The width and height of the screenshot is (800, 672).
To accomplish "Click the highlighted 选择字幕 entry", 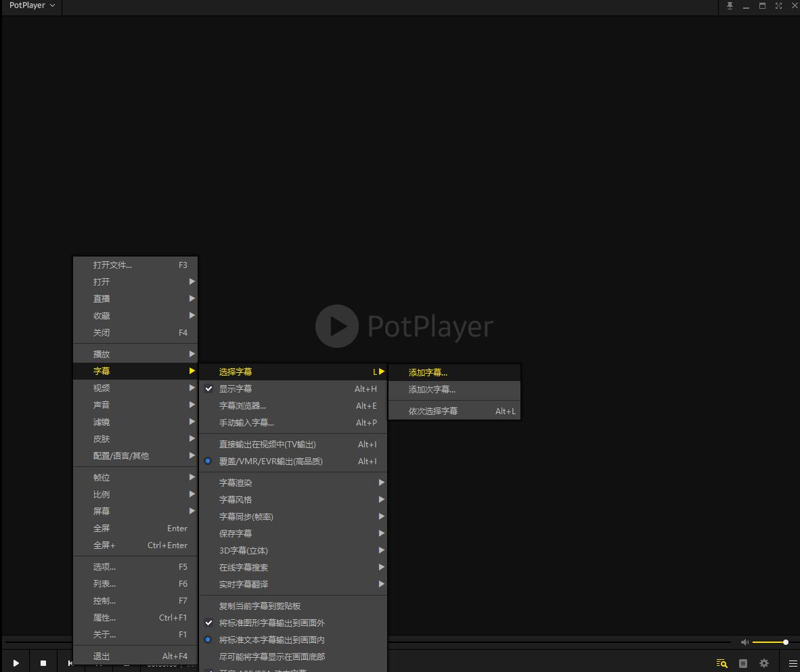I will [x=293, y=372].
